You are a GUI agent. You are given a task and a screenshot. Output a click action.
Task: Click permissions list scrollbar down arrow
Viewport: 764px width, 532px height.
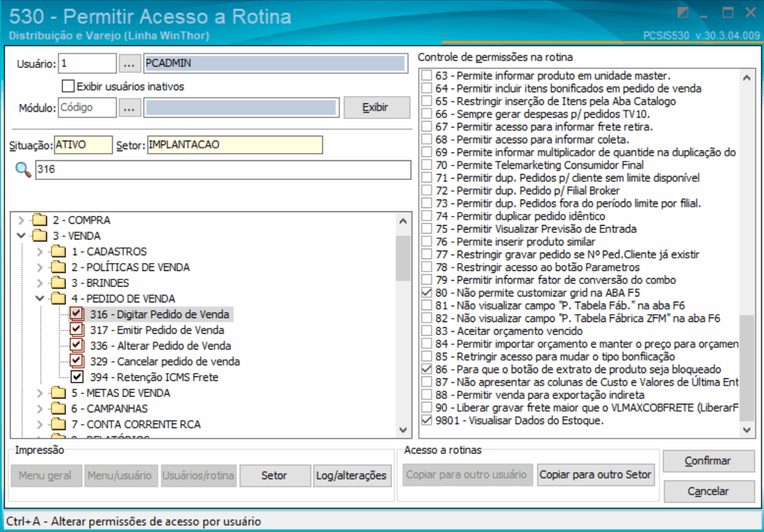pyautogui.click(x=746, y=429)
